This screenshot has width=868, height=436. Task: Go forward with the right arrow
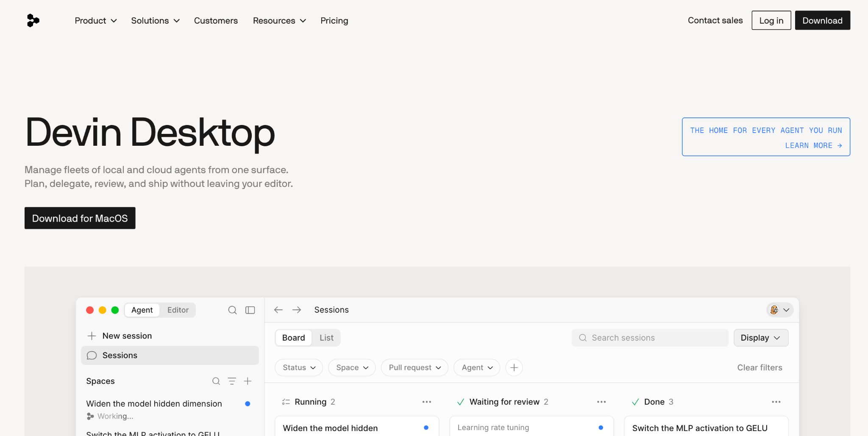point(297,310)
